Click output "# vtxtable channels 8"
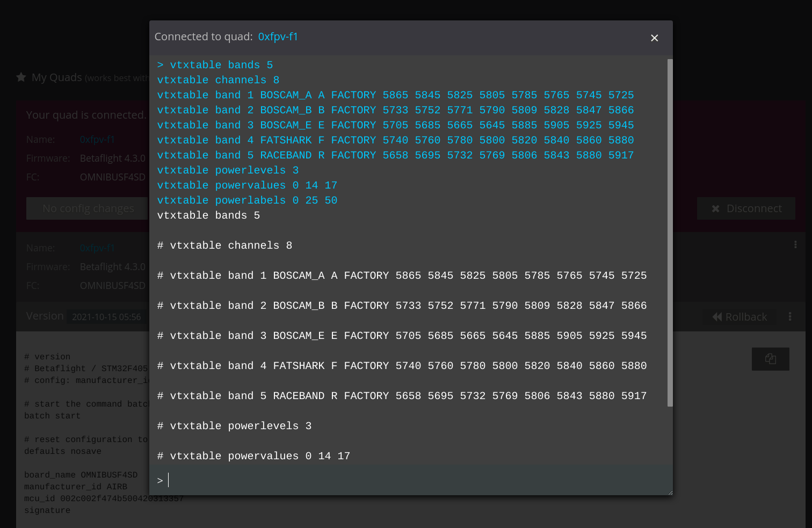This screenshot has height=528, width=812. tap(224, 245)
